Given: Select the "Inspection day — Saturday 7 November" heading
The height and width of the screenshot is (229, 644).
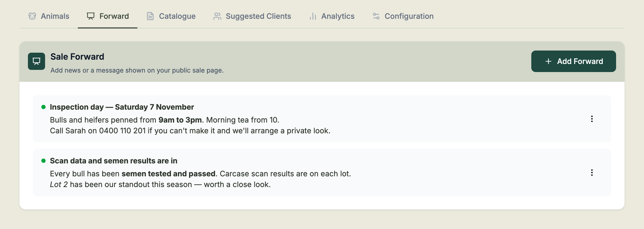Looking at the screenshot, I should click(x=122, y=107).
